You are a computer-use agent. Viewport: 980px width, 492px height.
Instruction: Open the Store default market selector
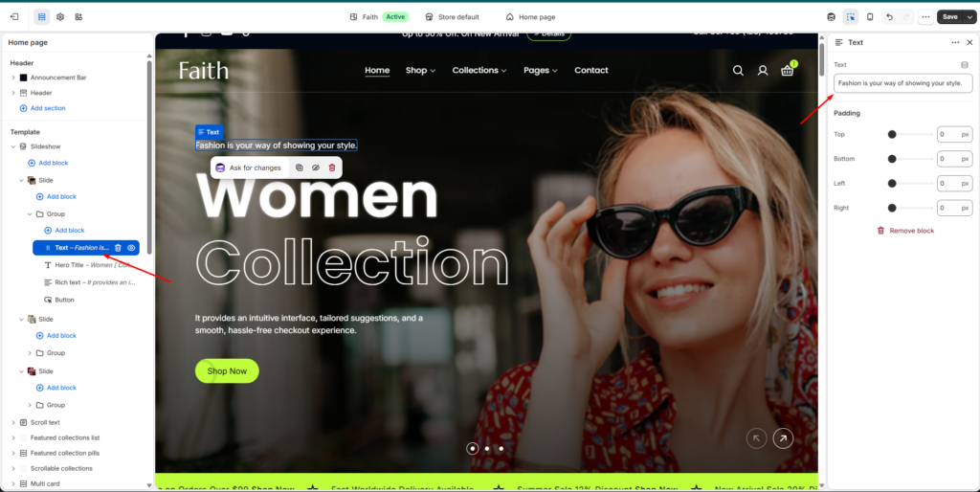[x=452, y=17]
